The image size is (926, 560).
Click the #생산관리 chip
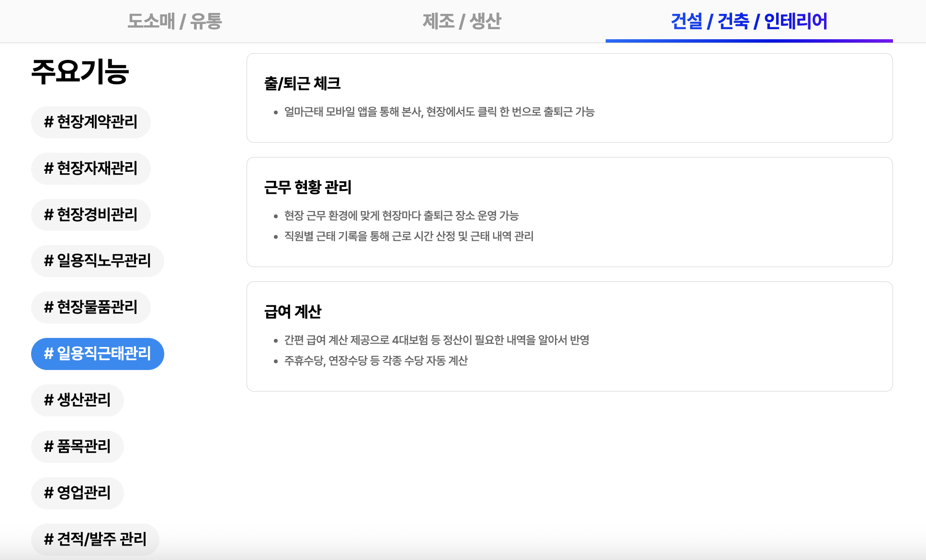77,400
